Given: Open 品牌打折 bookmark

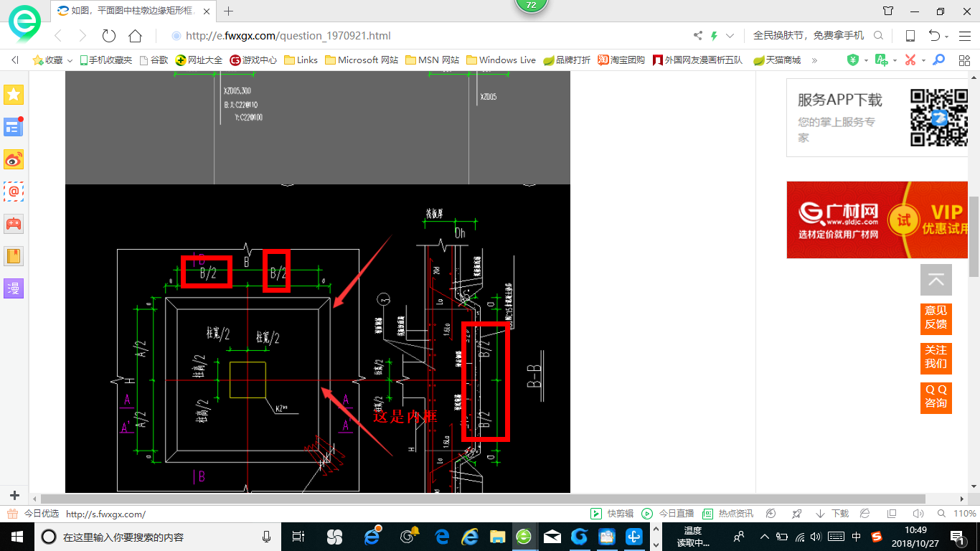Looking at the screenshot, I should click(567, 60).
